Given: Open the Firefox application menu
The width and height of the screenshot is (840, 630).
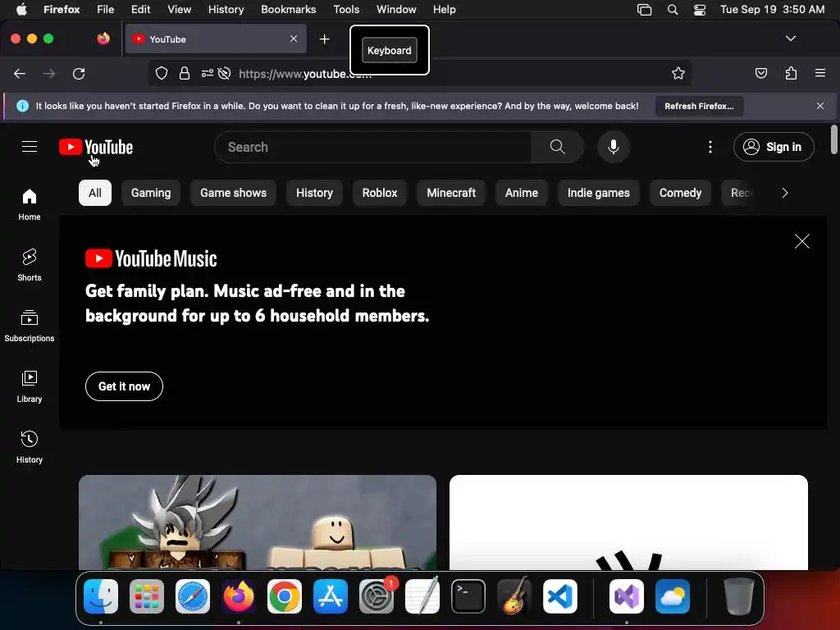Looking at the screenshot, I should 820,73.
